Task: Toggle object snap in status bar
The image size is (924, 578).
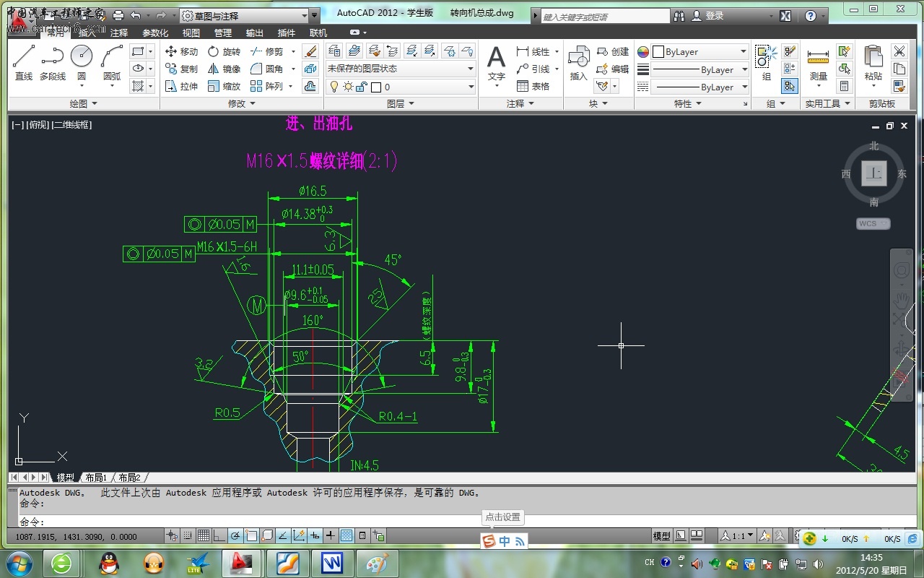Action: click(251, 535)
